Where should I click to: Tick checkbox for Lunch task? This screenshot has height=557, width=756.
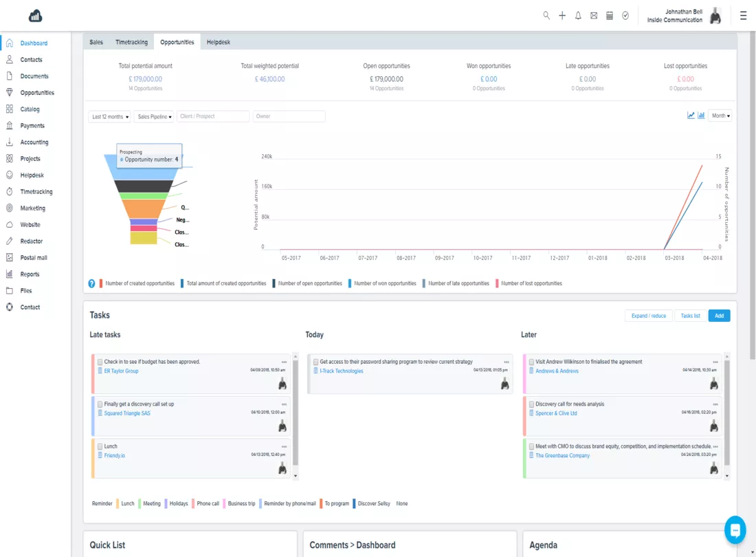[x=100, y=446]
